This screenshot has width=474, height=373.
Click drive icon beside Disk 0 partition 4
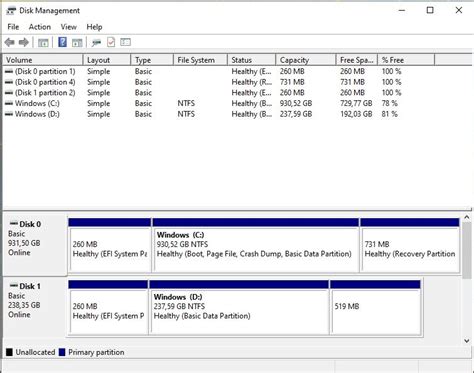tap(9, 82)
